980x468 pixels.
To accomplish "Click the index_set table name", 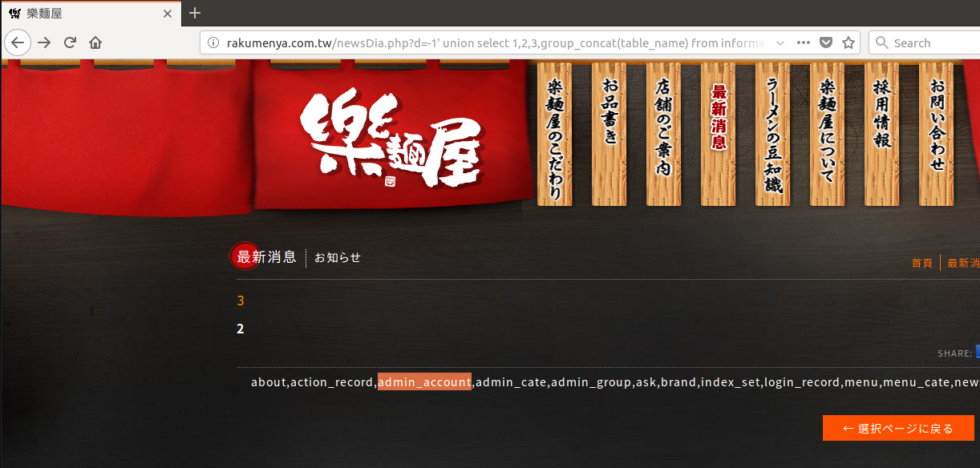I will click(x=730, y=382).
